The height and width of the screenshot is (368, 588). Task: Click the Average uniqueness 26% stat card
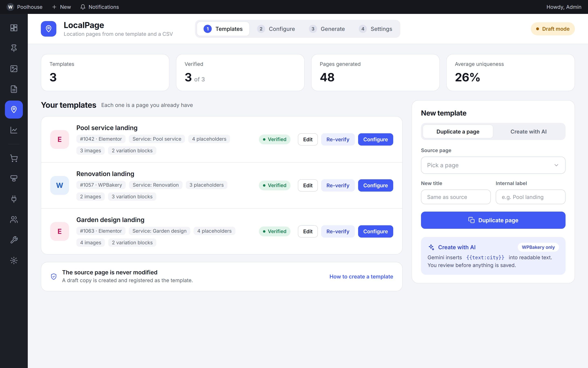click(510, 73)
